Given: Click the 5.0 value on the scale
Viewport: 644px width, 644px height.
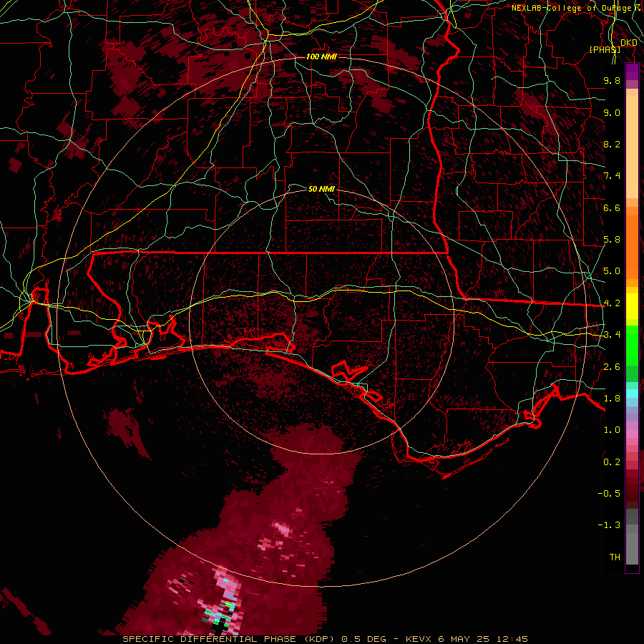Looking at the screenshot, I should pos(612,271).
